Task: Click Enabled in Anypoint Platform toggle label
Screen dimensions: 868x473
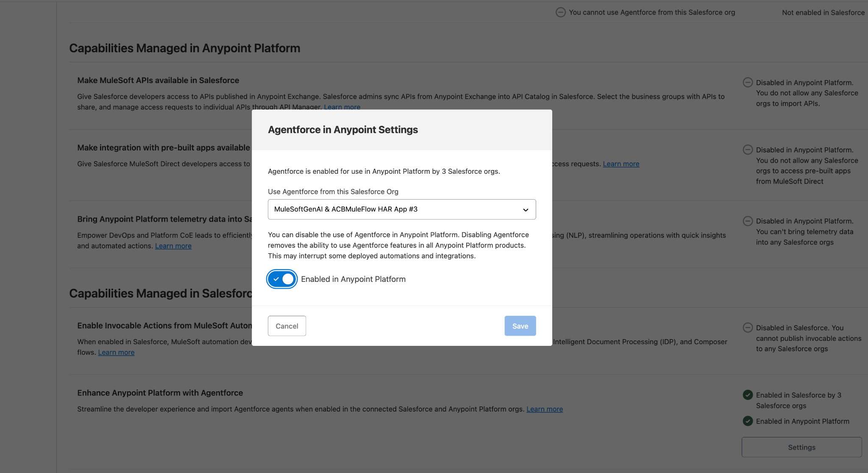Action: point(353,279)
